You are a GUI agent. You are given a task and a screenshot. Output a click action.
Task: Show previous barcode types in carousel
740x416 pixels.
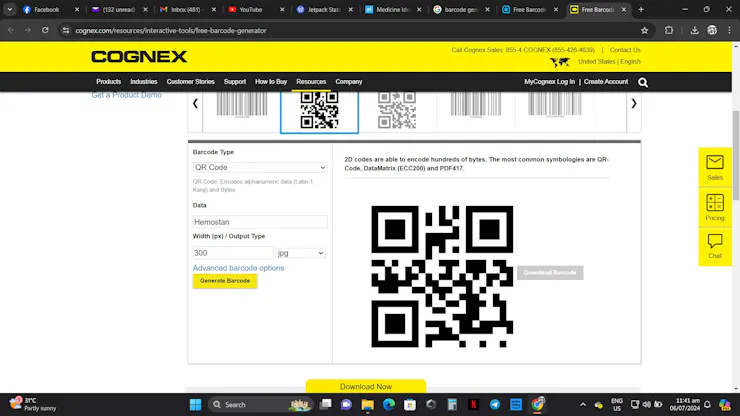(x=195, y=103)
